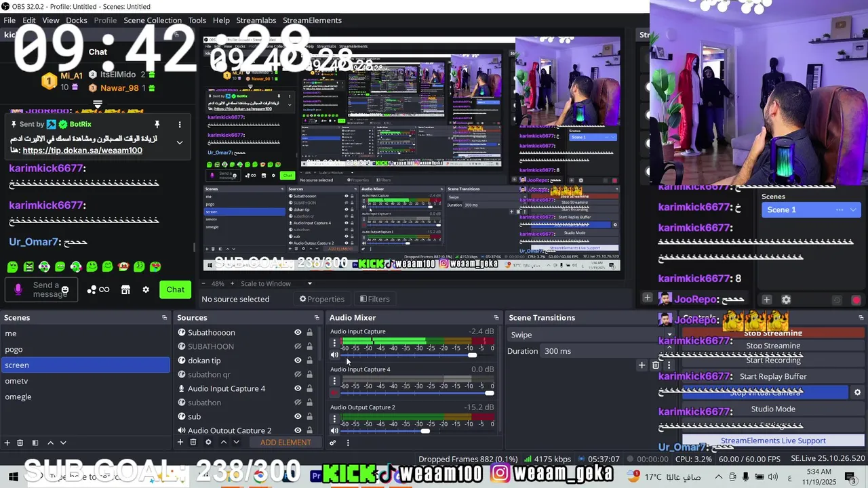Image resolution: width=868 pixels, height=488 pixels.
Task: Open the tip.dokan.sa/weaam100 link
Action: 83,150
